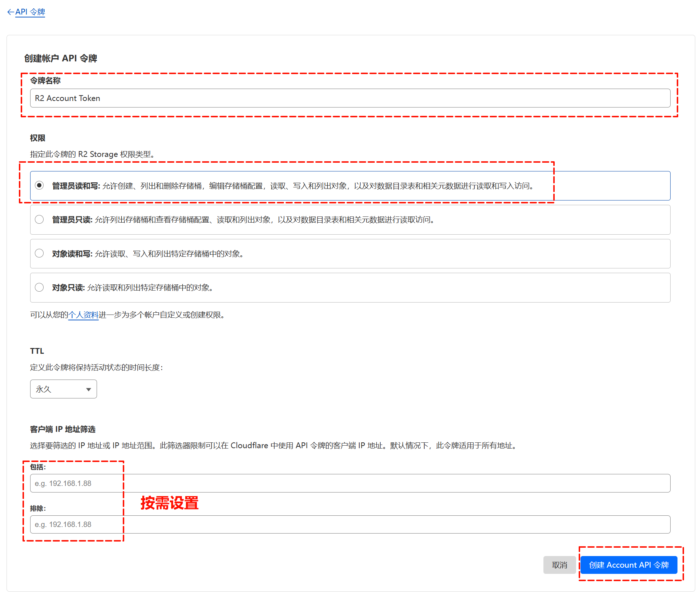This screenshot has width=700, height=604.
Task: Click the 令牌名称 input field
Action: [x=350, y=98]
